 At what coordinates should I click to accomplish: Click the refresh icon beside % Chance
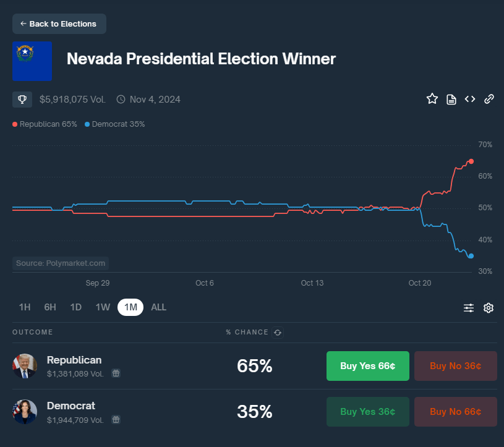[278, 333]
